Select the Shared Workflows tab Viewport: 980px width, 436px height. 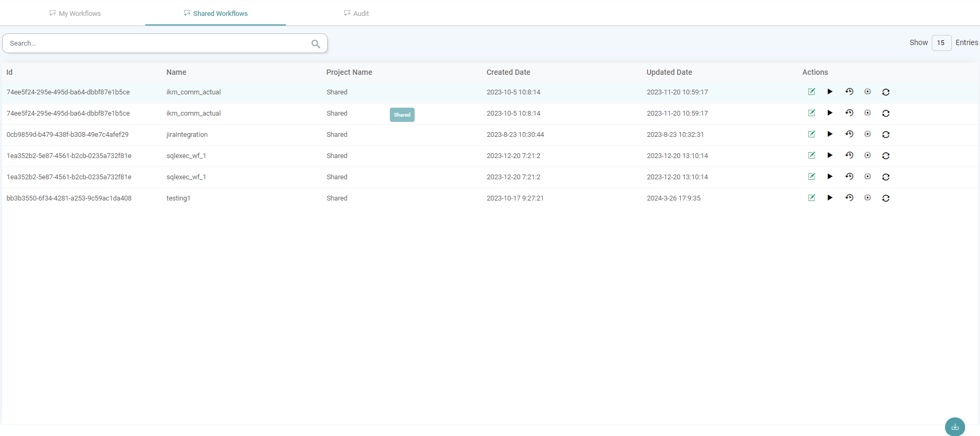(x=216, y=13)
